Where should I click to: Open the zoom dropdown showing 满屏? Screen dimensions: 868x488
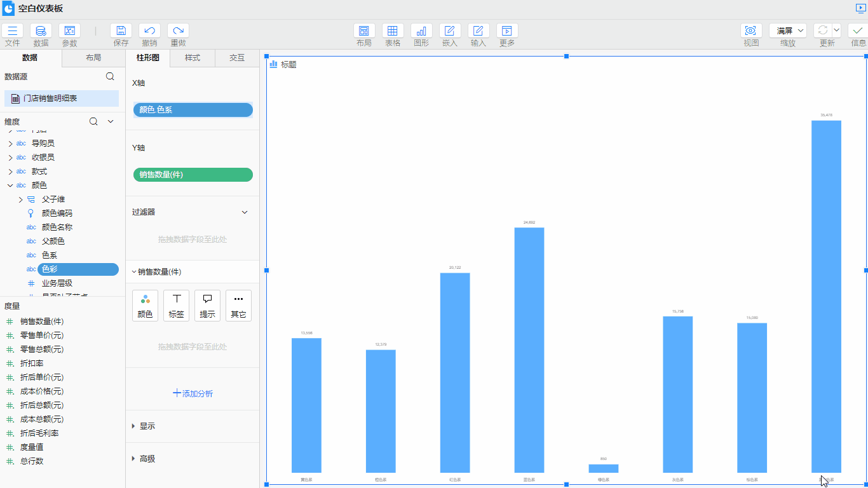coord(788,30)
